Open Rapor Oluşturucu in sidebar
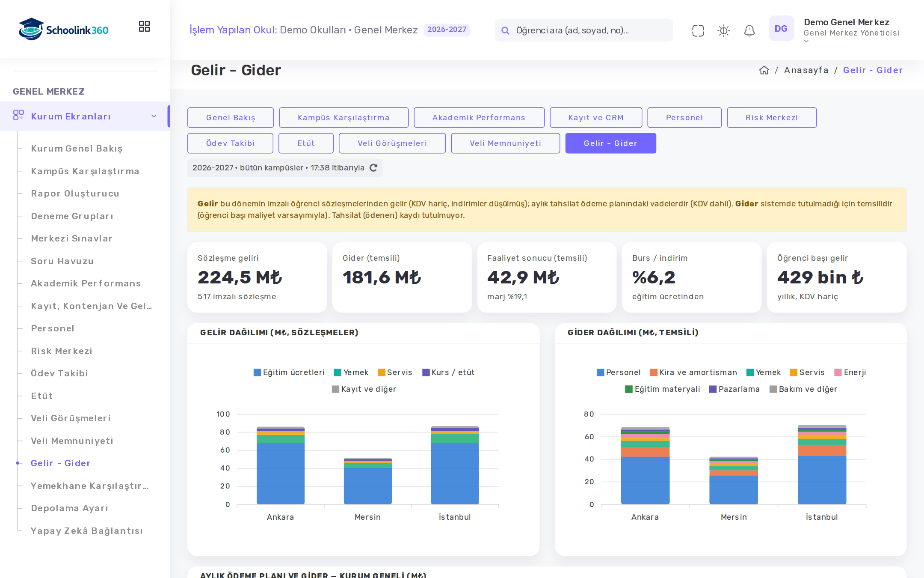924x578 pixels. (75, 194)
